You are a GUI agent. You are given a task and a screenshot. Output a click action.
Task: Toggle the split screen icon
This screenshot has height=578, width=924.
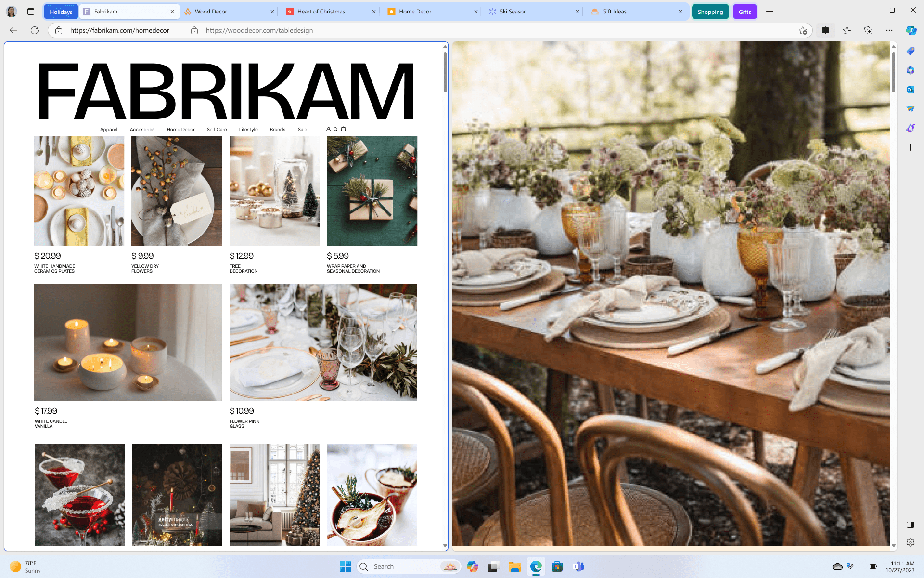(826, 30)
